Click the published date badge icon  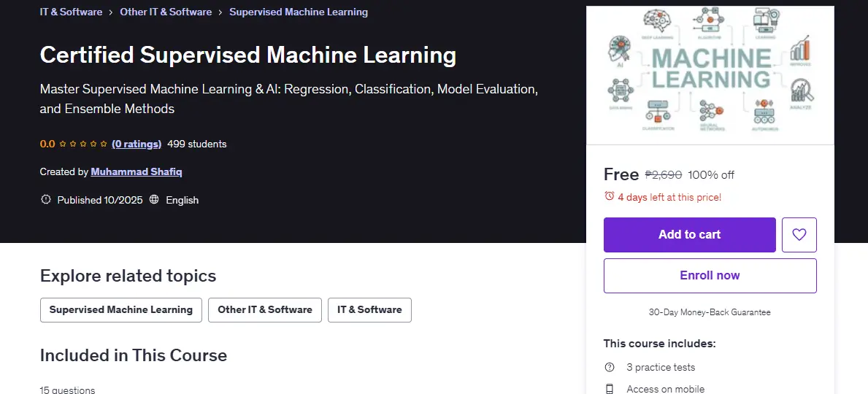(x=46, y=200)
